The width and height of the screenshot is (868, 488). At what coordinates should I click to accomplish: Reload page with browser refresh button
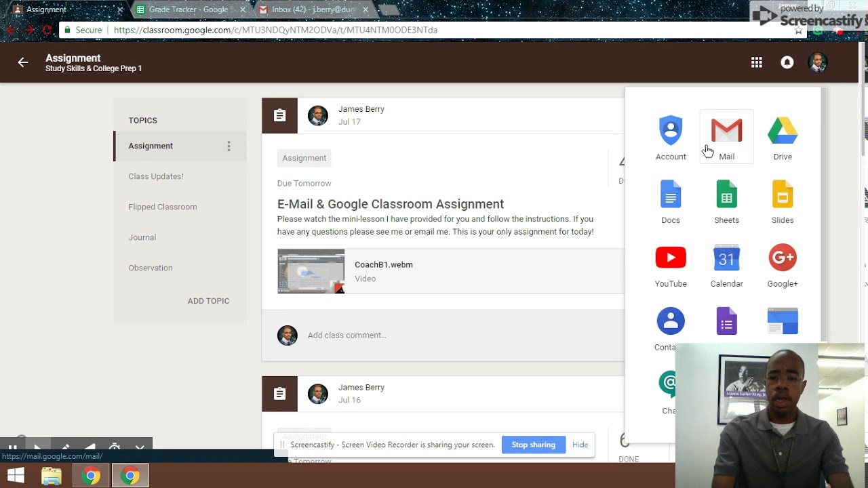(x=47, y=30)
